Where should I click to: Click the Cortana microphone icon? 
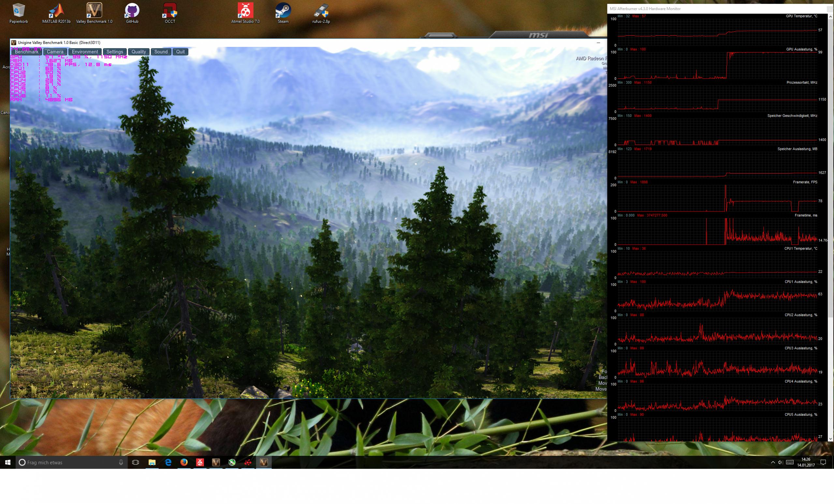click(x=121, y=462)
